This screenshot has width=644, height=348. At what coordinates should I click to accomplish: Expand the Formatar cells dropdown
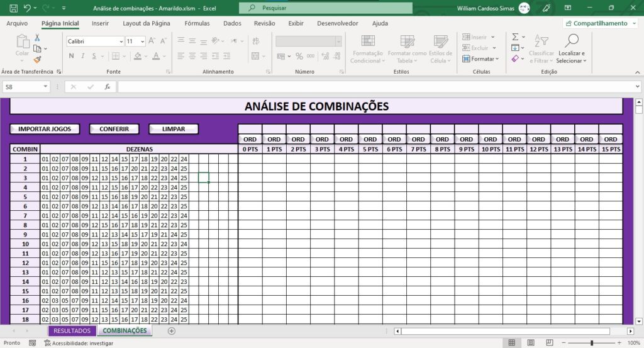(x=497, y=59)
